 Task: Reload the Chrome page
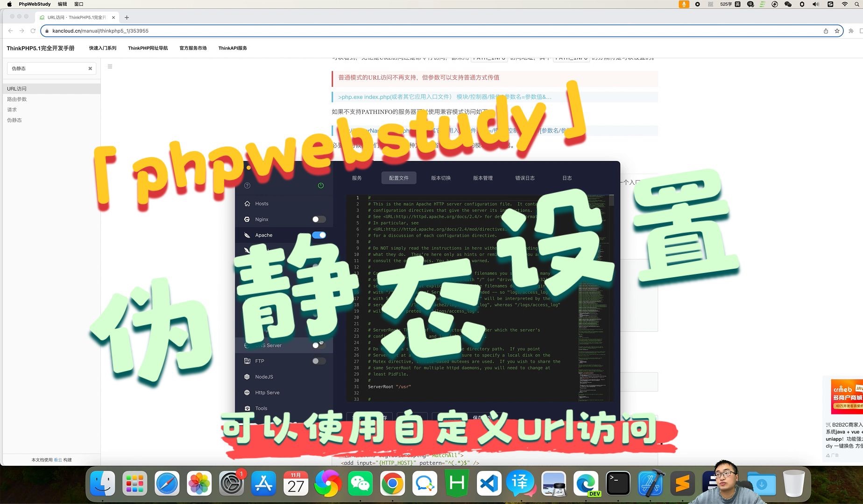(33, 31)
